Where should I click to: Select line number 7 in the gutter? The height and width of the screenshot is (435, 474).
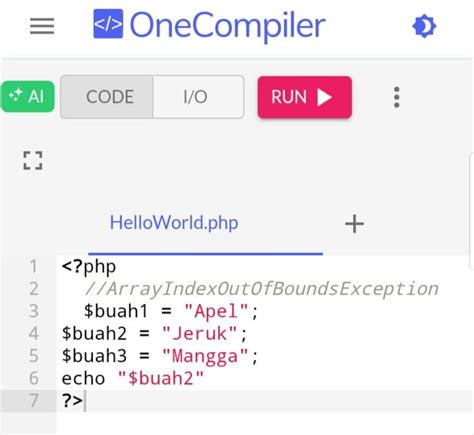33,400
